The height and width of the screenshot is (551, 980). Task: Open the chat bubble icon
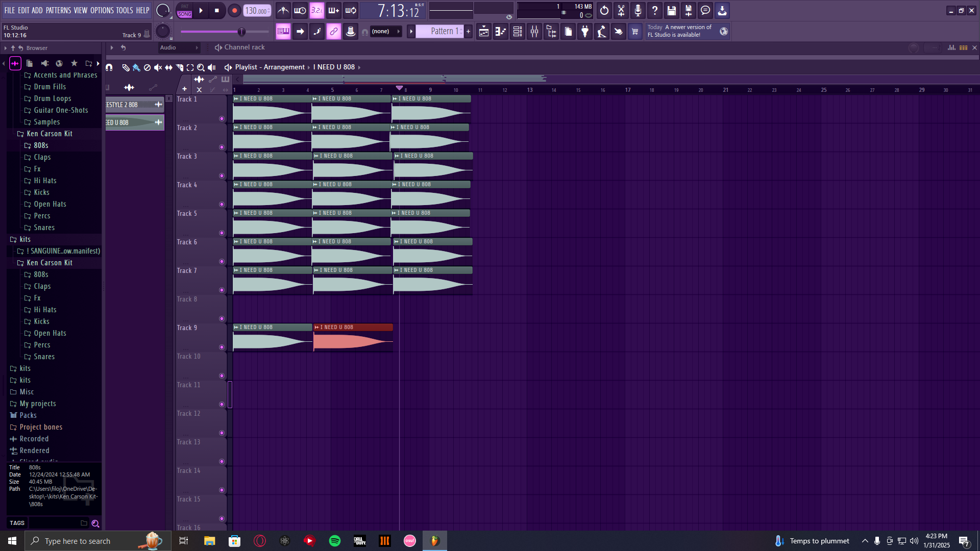705,10
